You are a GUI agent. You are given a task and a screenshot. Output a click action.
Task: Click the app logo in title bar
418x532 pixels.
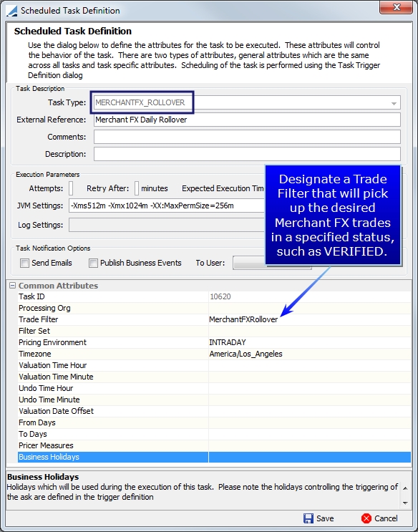click(12, 11)
